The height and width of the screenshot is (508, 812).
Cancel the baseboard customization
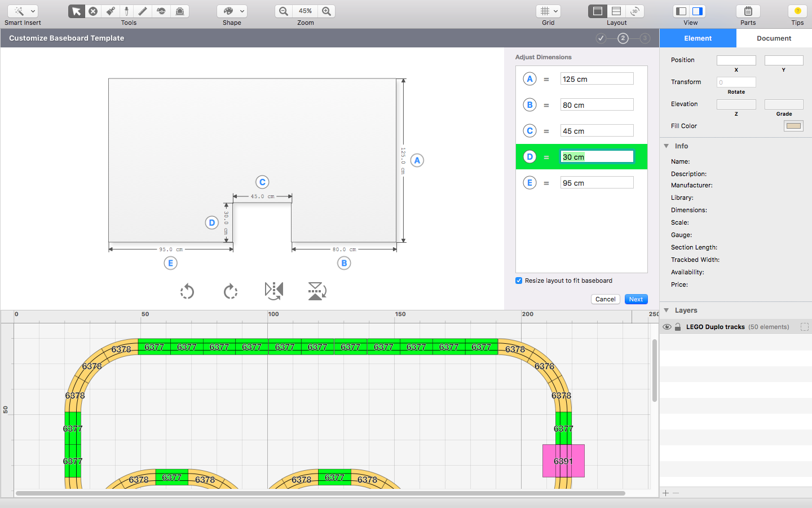[x=605, y=299]
